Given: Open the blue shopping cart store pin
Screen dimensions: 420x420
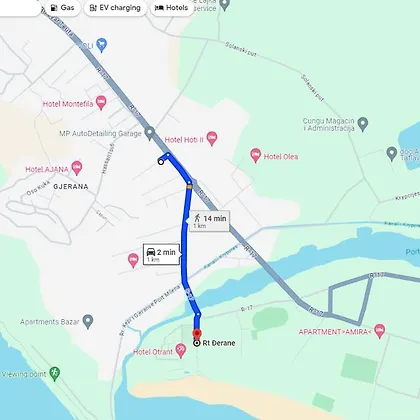Looking at the screenshot, I should tap(101, 45).
